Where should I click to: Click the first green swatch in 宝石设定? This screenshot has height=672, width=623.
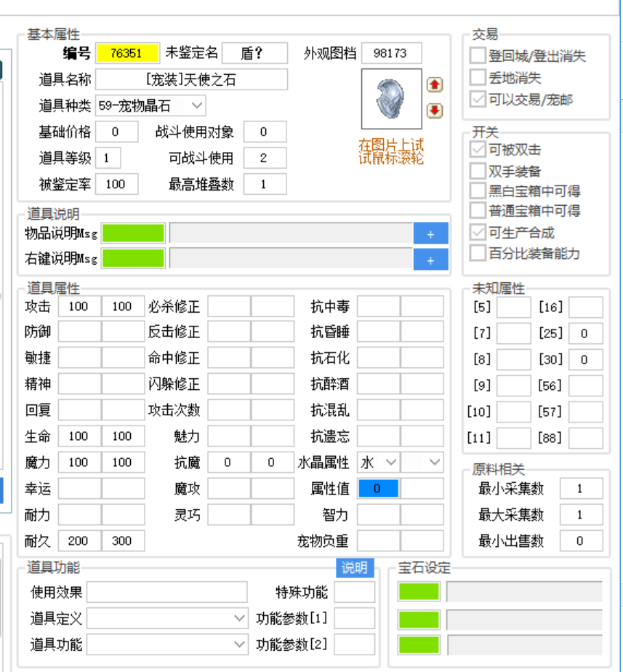point(417,592)
